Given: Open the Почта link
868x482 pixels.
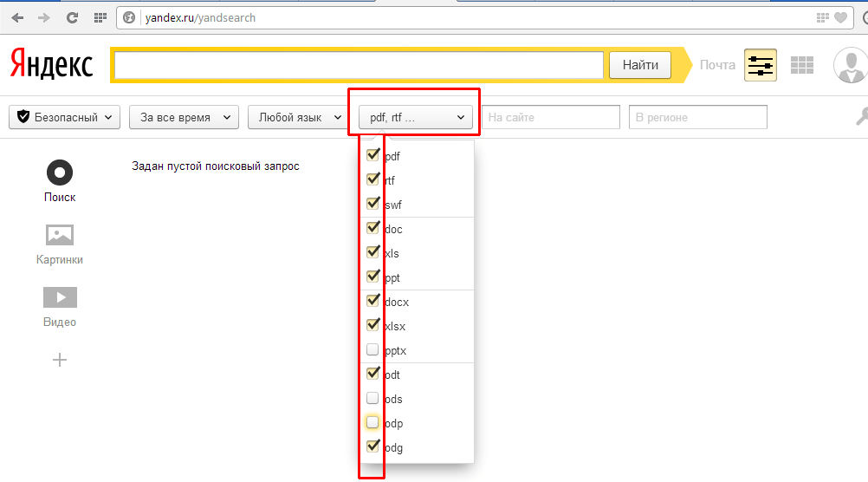Looking at the screenshot, I should pyautogui.click(x=717, y=65).
